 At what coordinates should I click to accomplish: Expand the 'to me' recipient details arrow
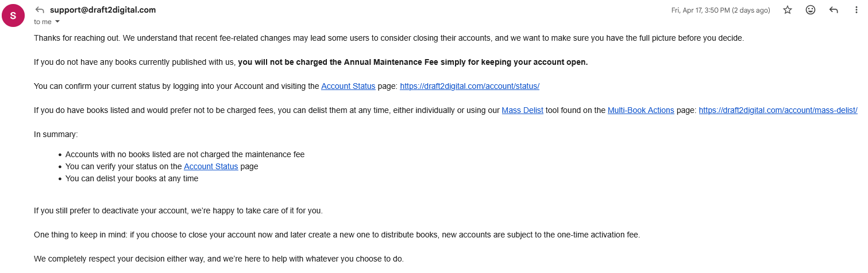tap(57, 22)
